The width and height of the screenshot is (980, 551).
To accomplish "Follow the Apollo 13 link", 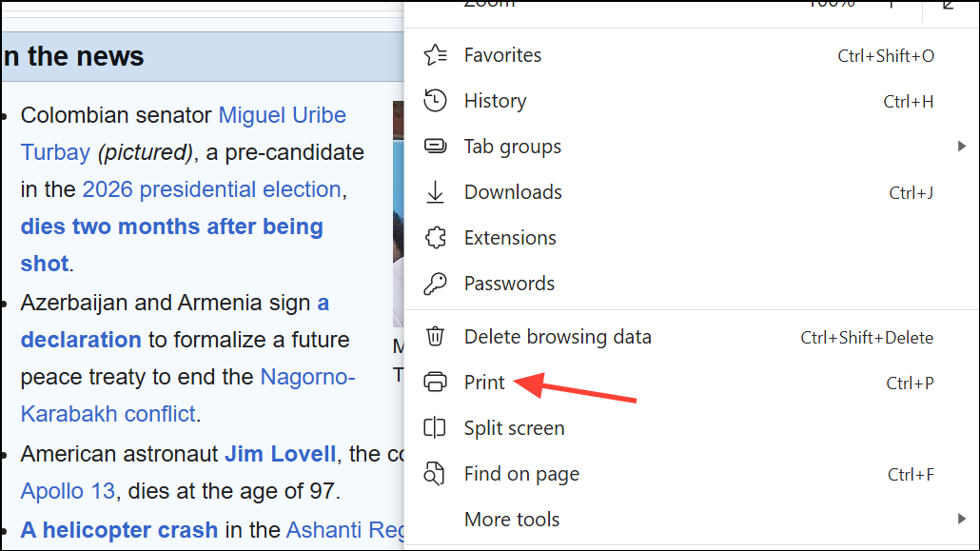I will pos(68,492).
